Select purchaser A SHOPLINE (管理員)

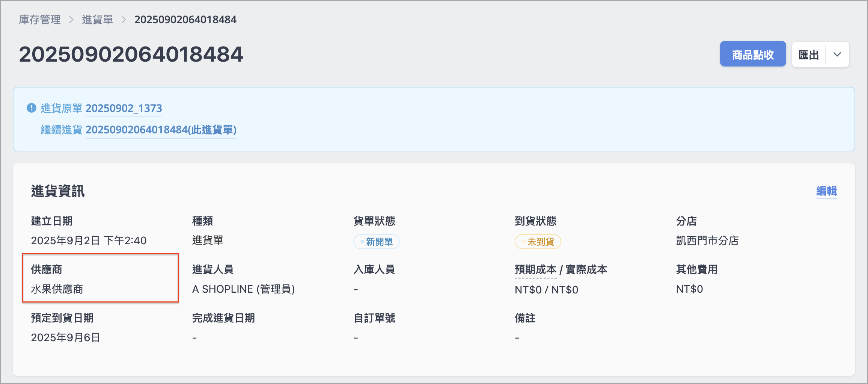[243, 289]
